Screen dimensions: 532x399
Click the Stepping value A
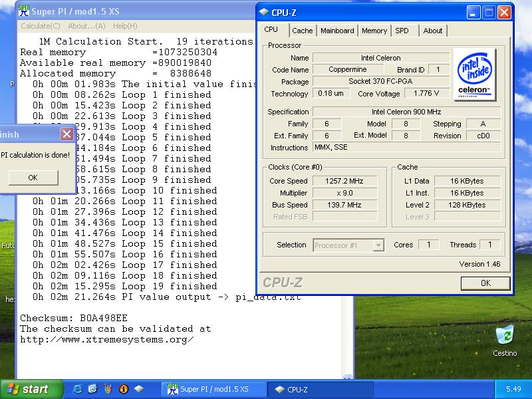tap(483, 124)
